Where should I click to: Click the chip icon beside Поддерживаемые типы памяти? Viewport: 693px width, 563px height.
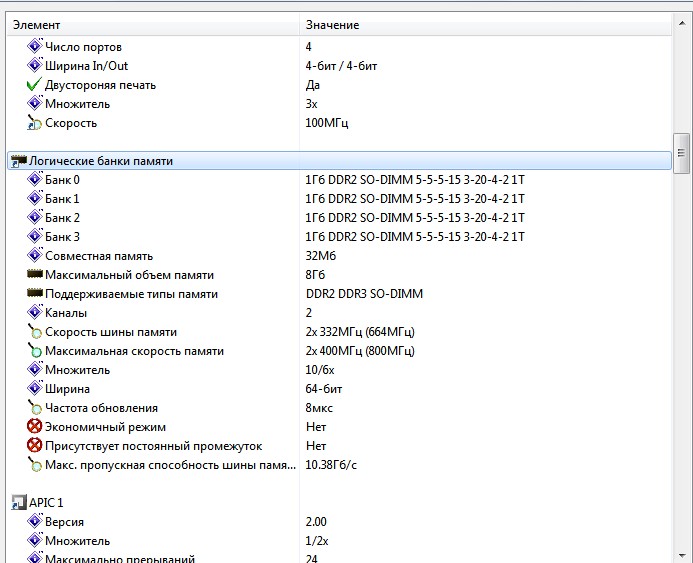pos(34,294)
